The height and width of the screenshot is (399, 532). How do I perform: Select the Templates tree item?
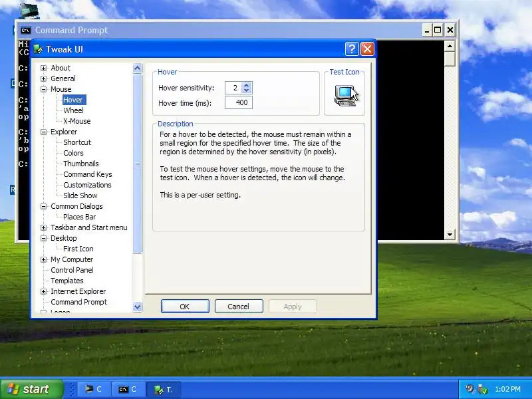(67, 281)
